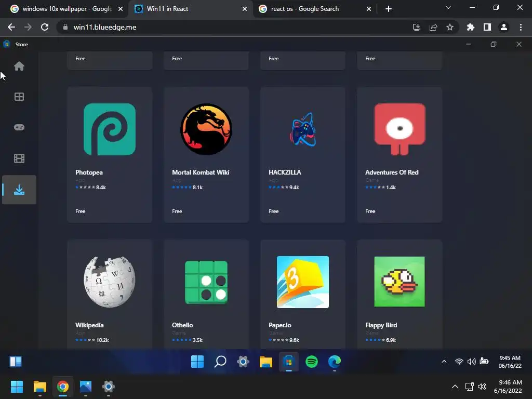Click the 3.5k rating under Othello
532x399 pixels.
(x=198, y=340)
